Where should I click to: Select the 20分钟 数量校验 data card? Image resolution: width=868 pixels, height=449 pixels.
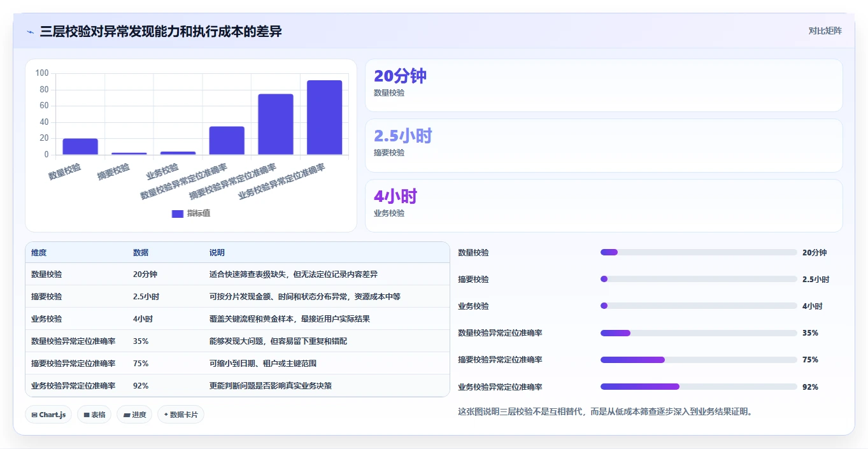tap(604, 85)
